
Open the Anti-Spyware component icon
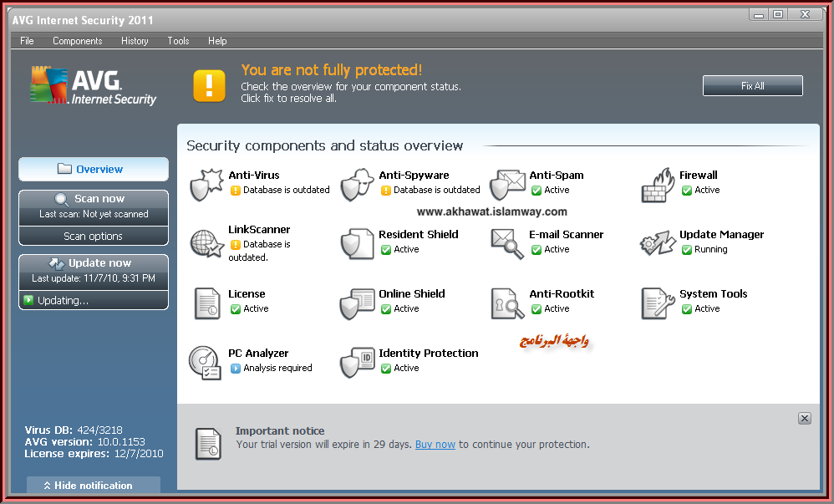coord(358,185)
